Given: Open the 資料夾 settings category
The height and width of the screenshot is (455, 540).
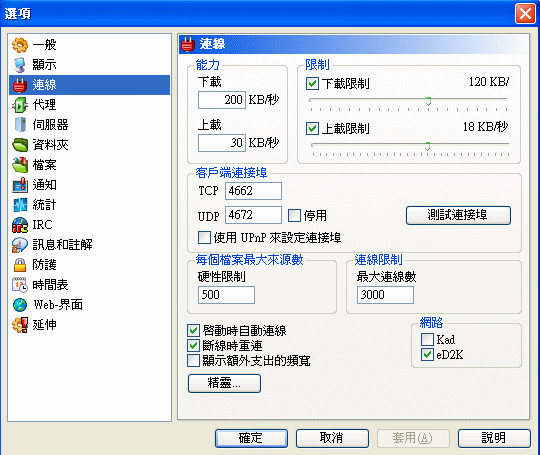Looking at the screenshot, I should click(51, 145).
